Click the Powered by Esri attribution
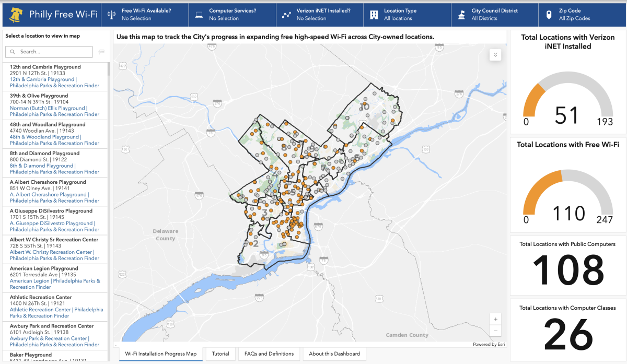Image resolution: width=627 pixels, height=364 pixels. tap(489, 344)
